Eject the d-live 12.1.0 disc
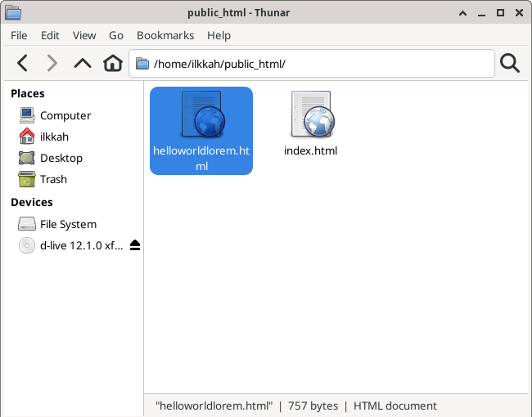532x417 pixels. 135,245
